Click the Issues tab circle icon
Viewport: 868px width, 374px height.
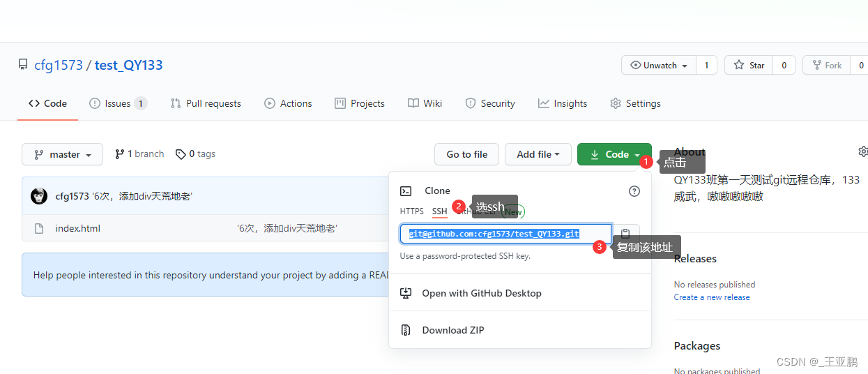click(x=95, y=103)
